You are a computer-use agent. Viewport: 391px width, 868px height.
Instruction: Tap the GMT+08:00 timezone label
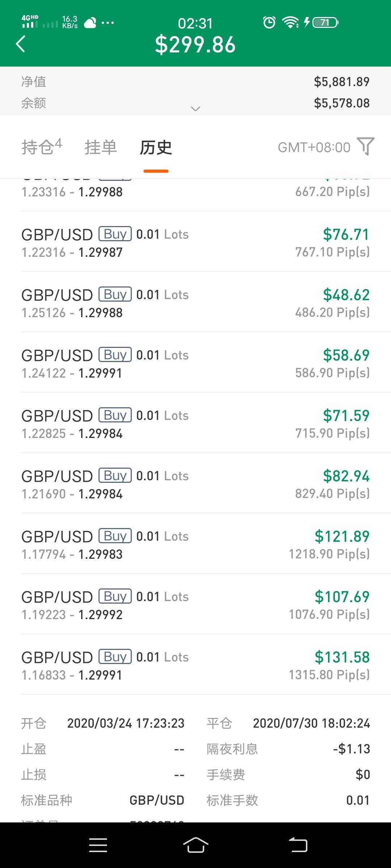(x=314, y=148)
